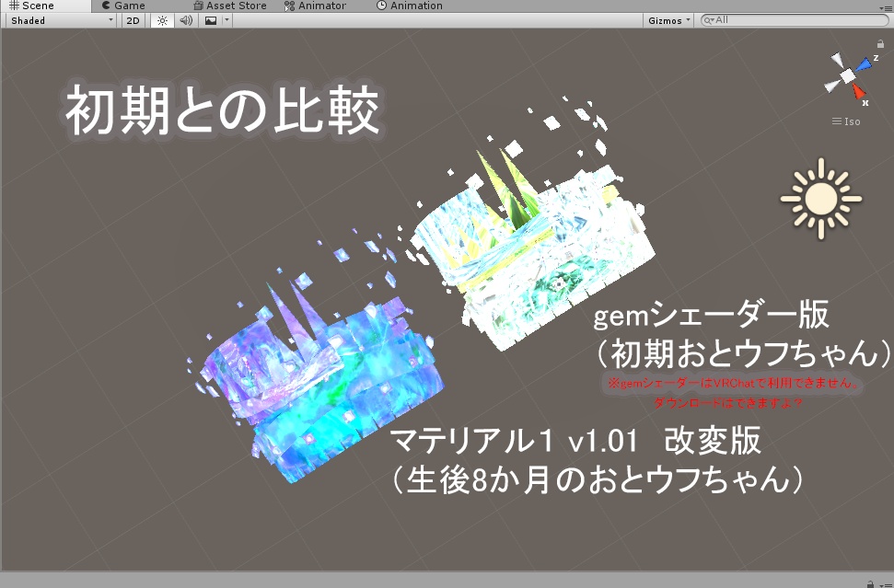Toggle 2D view mode
Viewport: 894px width, 588px height.
[132, 20]
